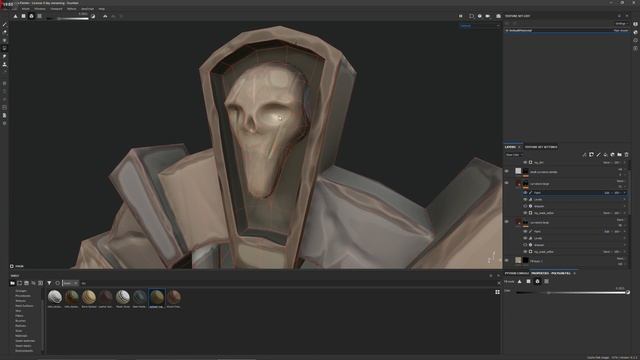
Task: Toggle visibility of Levels effect below highlighted Paint
Action: (x=525, y=200)
